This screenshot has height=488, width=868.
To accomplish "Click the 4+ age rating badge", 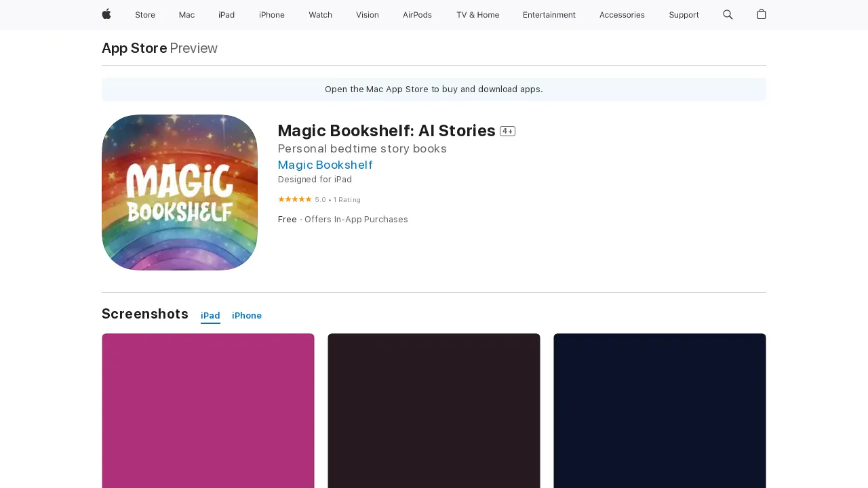I will tap(507, 131).
